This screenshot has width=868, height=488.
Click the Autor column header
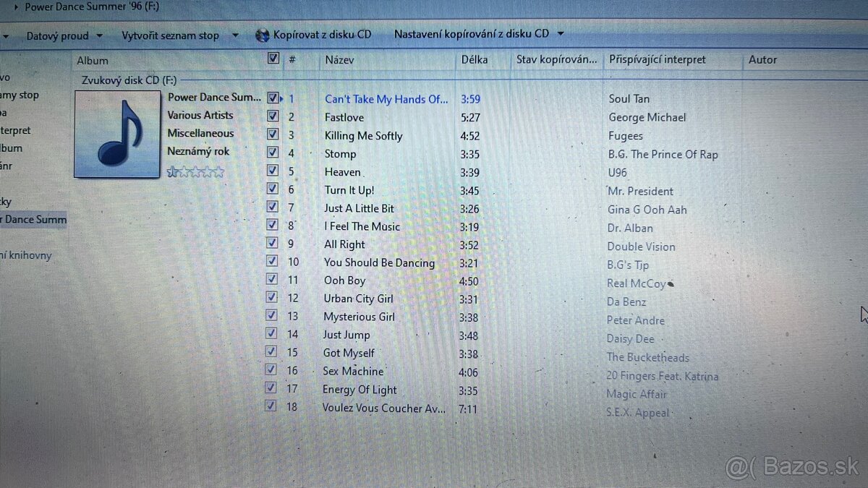[762, 59]
